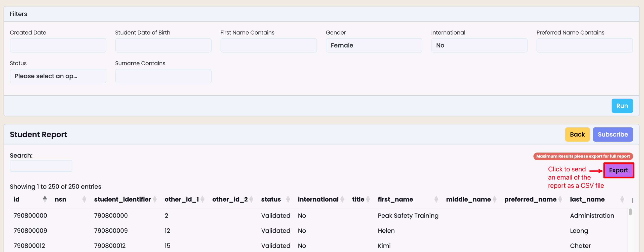Go back using the Back button

coord(577,135)
